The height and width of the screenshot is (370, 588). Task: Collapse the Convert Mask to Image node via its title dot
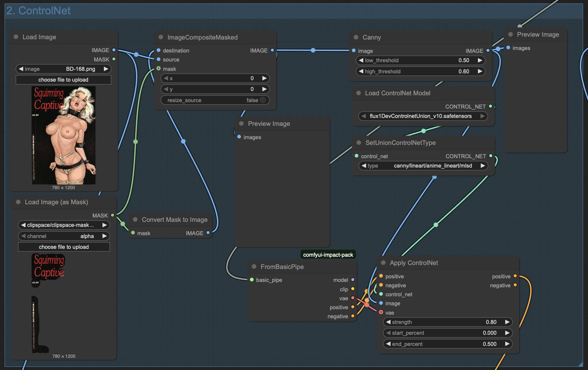click(135, 219)
